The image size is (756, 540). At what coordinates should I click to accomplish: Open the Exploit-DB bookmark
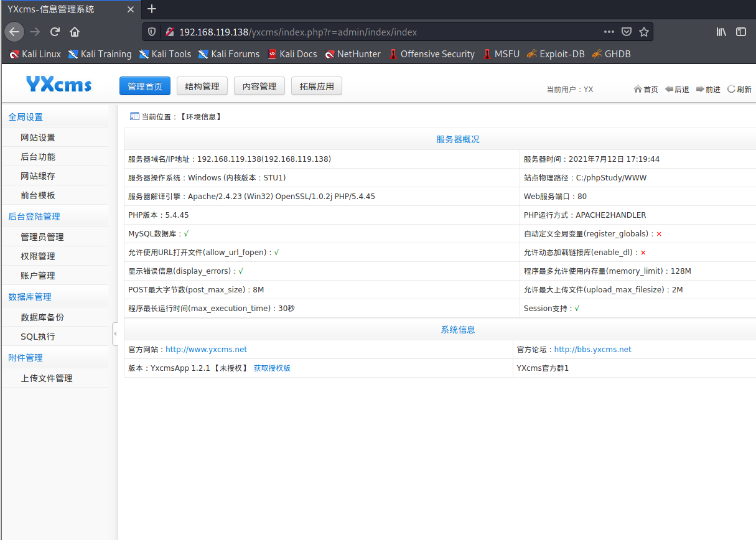coord(556,54)
